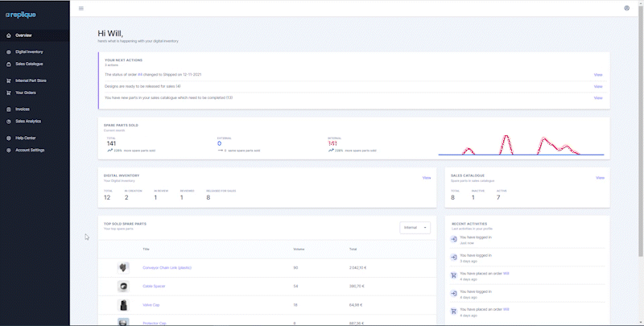This screenshot has height=326, width=644.
Task: View the shipped order status action
Action: point(598,75)
